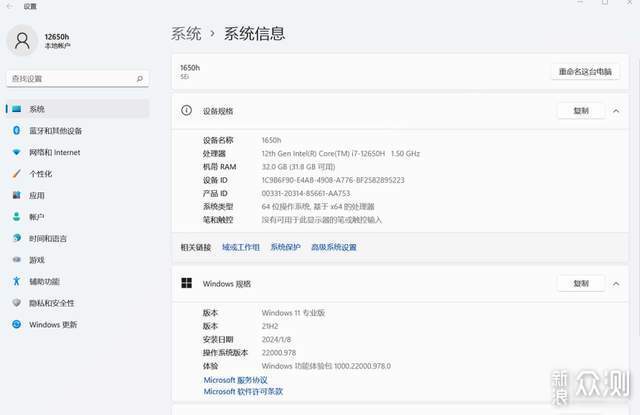This screenshot has width=640, height=415.
Task: Click the back arrow in the Settings title bar
Action: tap(10, 6)
